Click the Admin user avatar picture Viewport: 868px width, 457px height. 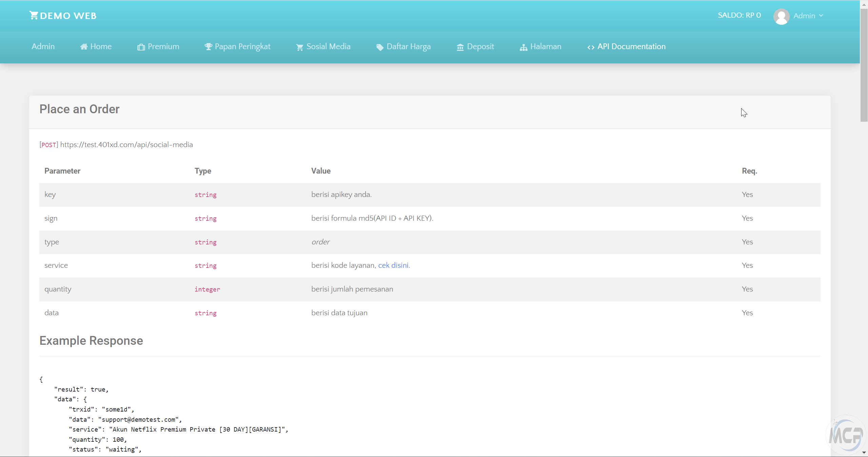[x=782, y=16]
